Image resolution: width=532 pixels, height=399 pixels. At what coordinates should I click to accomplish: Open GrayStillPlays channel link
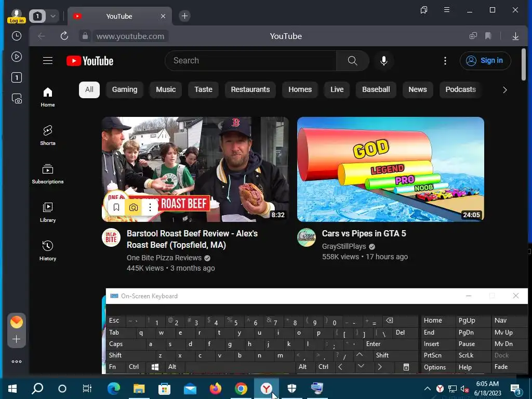(344, 246)
